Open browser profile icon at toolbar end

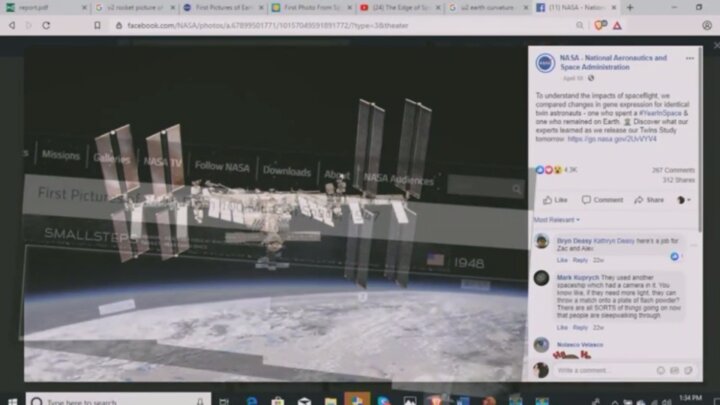click(x=707, y=25)
